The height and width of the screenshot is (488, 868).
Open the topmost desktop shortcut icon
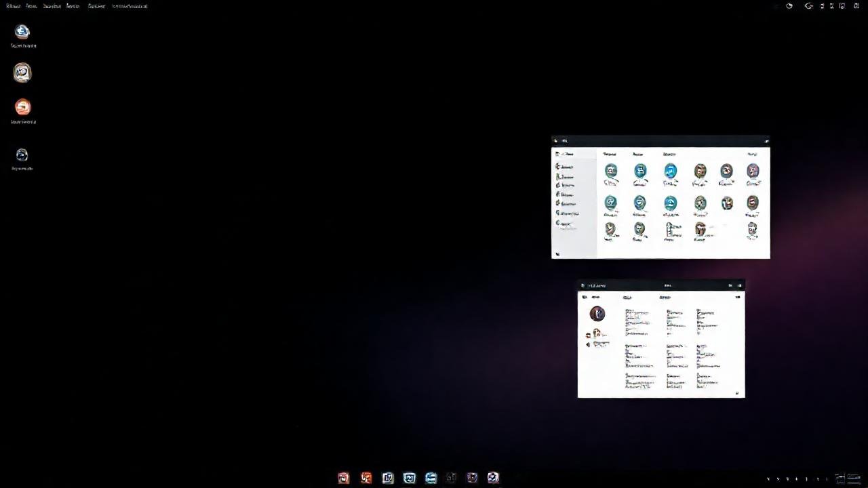22,31
